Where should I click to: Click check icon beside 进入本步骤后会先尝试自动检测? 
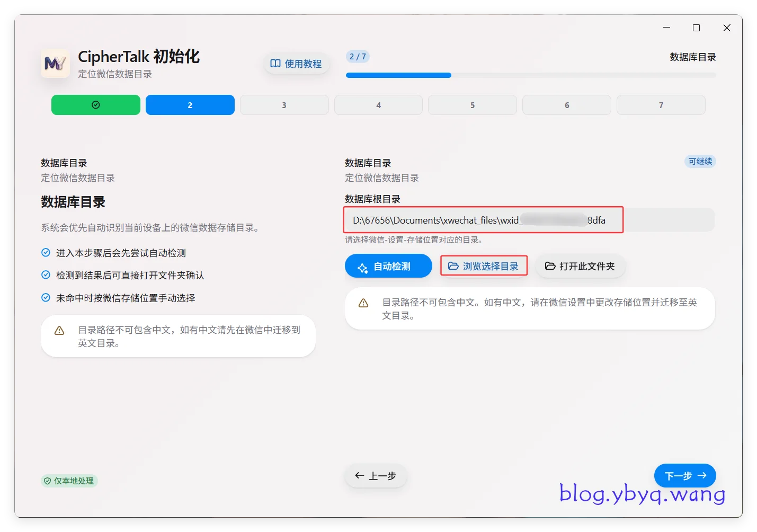pyautogui.click(x=46, y=253)
